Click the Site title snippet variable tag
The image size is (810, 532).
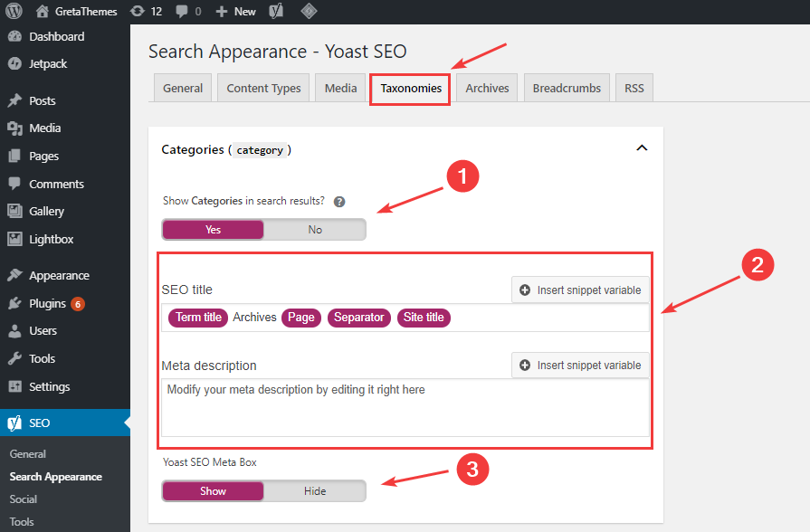click(424, 318)
